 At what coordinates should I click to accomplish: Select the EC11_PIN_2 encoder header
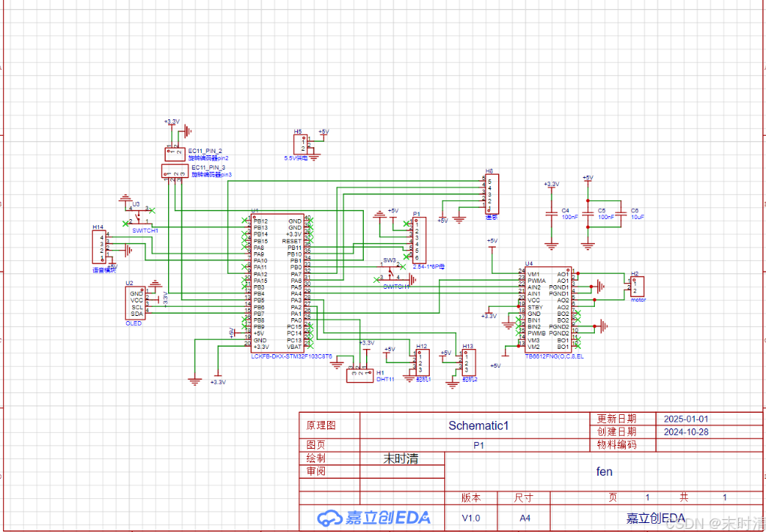[174, 152]
